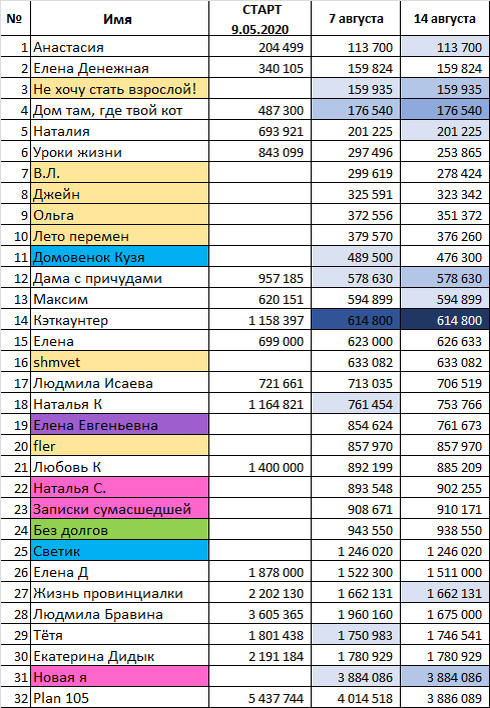Select the start value '1 400 000'

tap(260, 467)
